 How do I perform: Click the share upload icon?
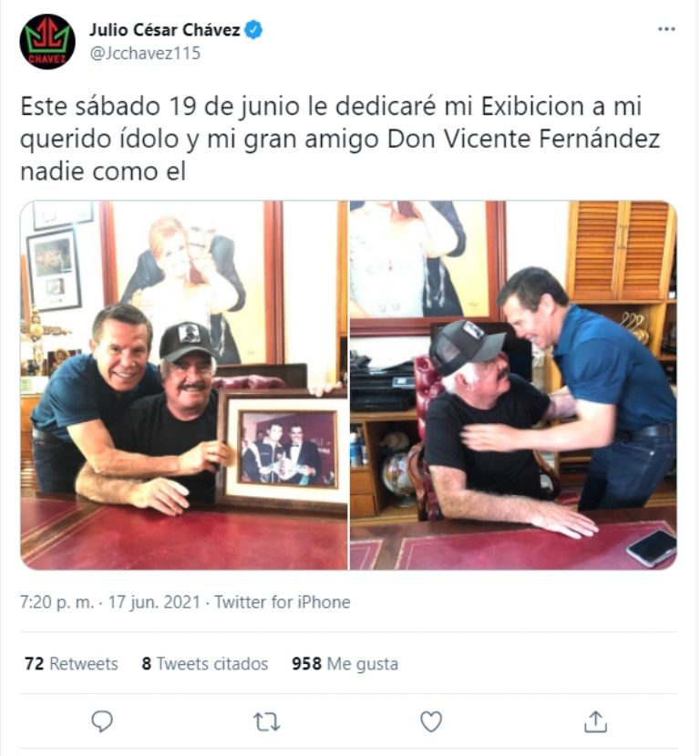tap(595, 721)
